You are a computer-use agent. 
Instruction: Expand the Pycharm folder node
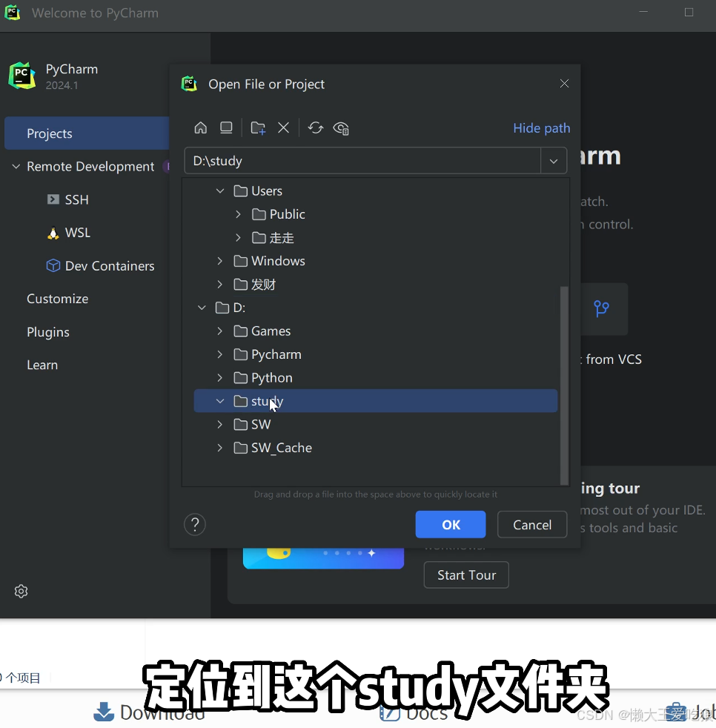220,354
